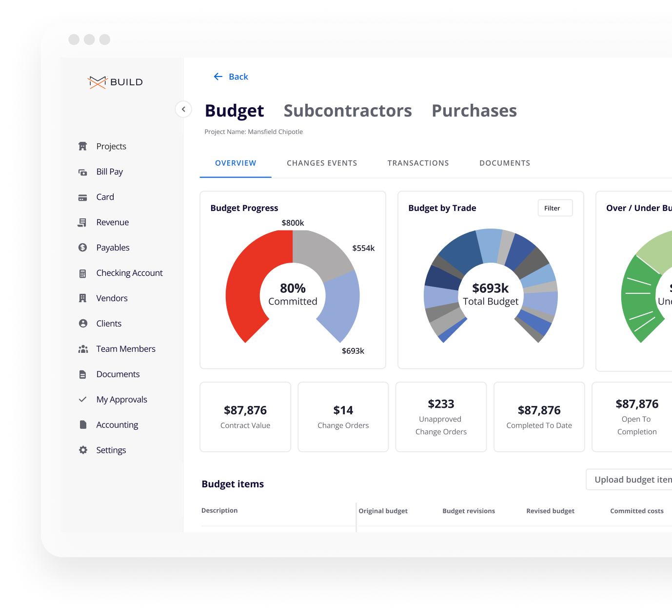The width and height of the screenshot is (672, 616).
Task: Select the Contract Value summary card
Action: click(245, 417)
